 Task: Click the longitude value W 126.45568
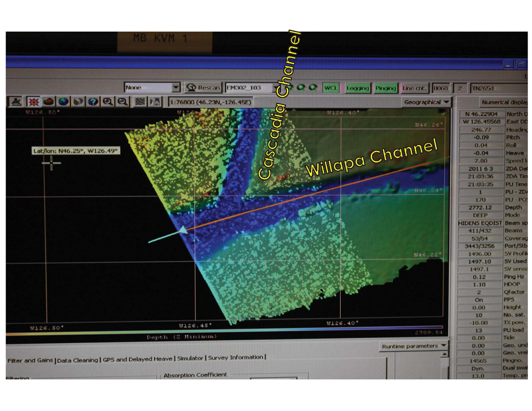pyautogui.click(x=481, y=122)
